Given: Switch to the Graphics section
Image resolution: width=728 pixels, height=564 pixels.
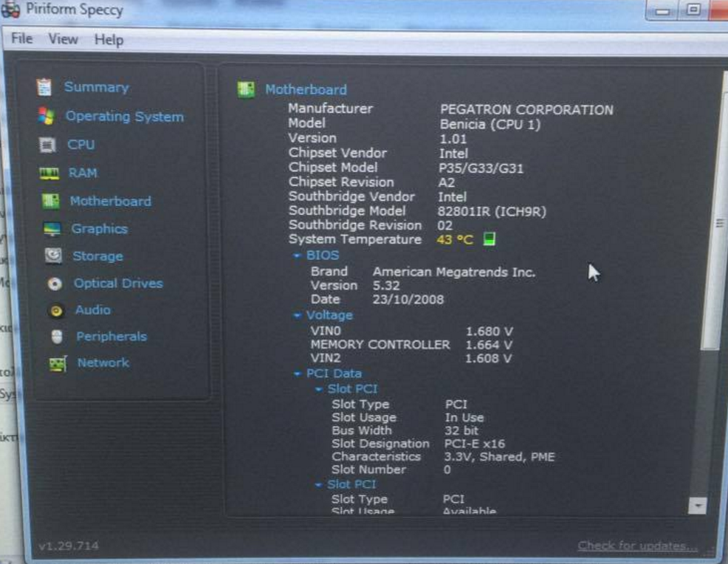Looking at the screenshot, I should coord(100,229).
